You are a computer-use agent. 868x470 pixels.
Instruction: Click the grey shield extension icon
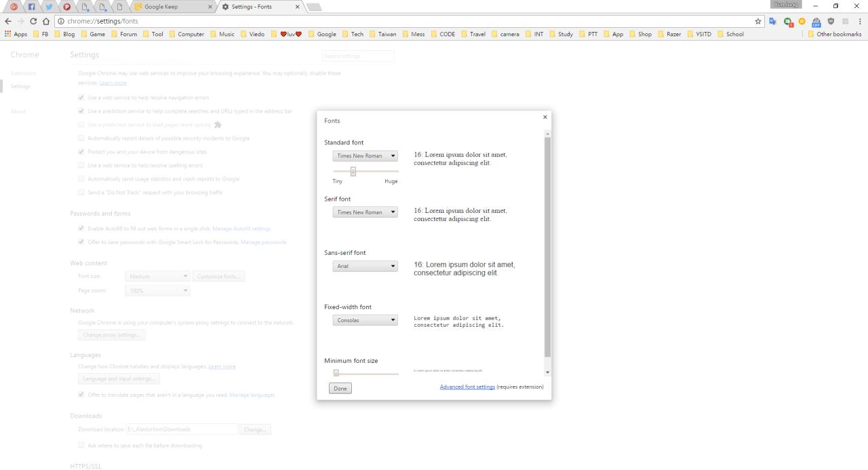pos(831,21)
